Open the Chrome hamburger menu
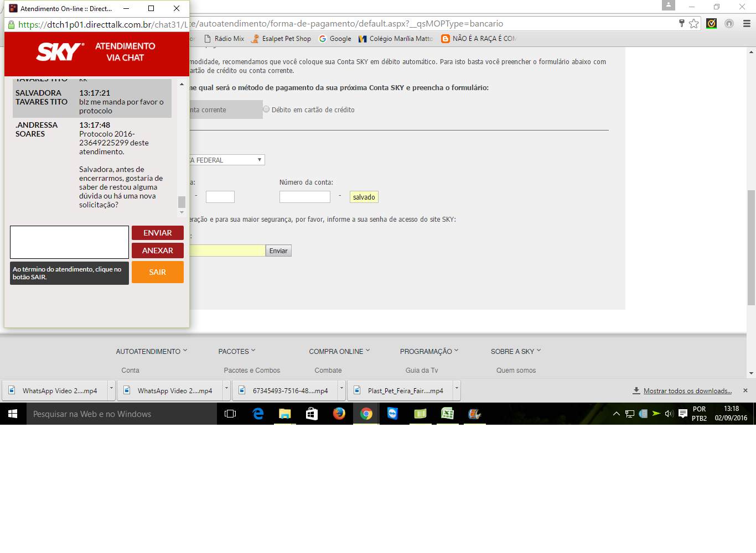756x553 pixels. [x=747, y=24]
